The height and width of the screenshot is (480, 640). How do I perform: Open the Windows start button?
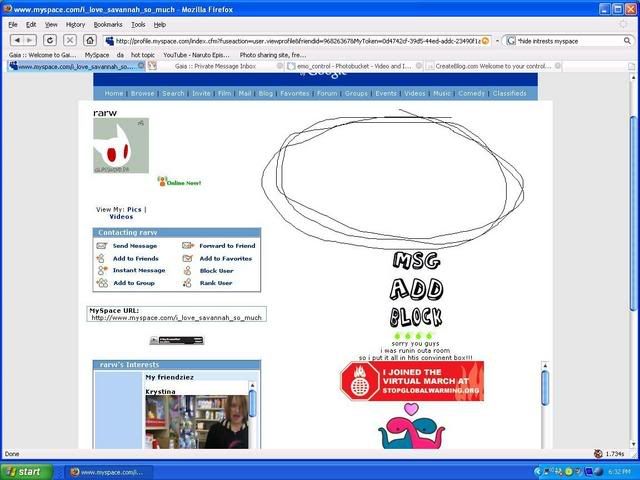coord(27,472)
